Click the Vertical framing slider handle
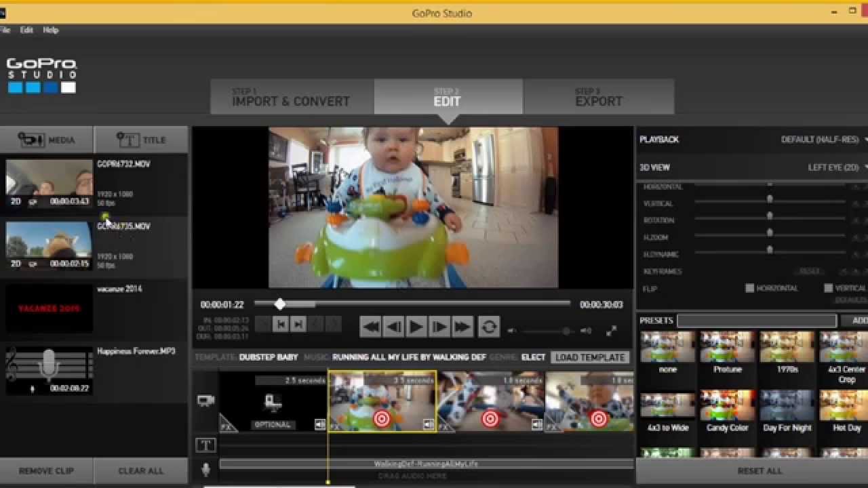This screenshot has height=488, width=868. 770,199
